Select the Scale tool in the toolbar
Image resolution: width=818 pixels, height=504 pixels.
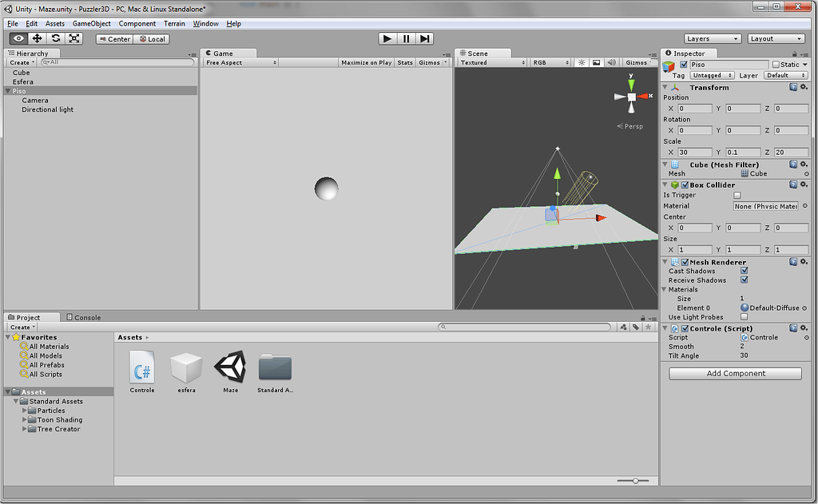73,38
